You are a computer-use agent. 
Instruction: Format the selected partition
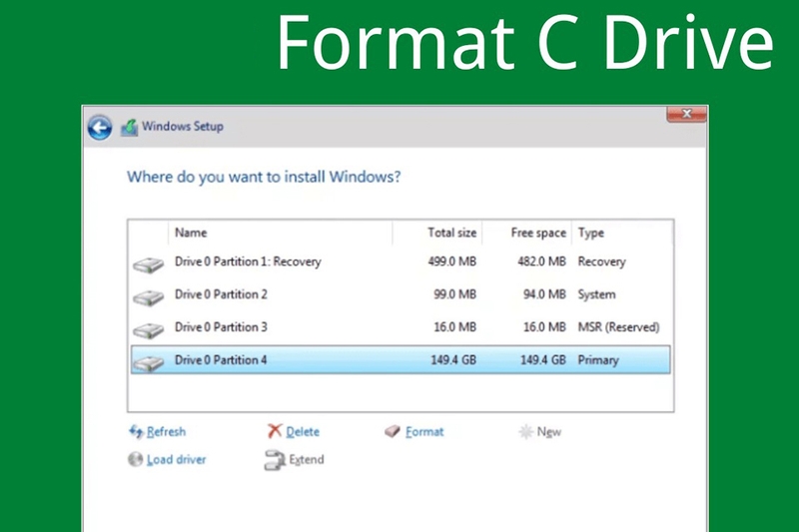click(424, 432)
